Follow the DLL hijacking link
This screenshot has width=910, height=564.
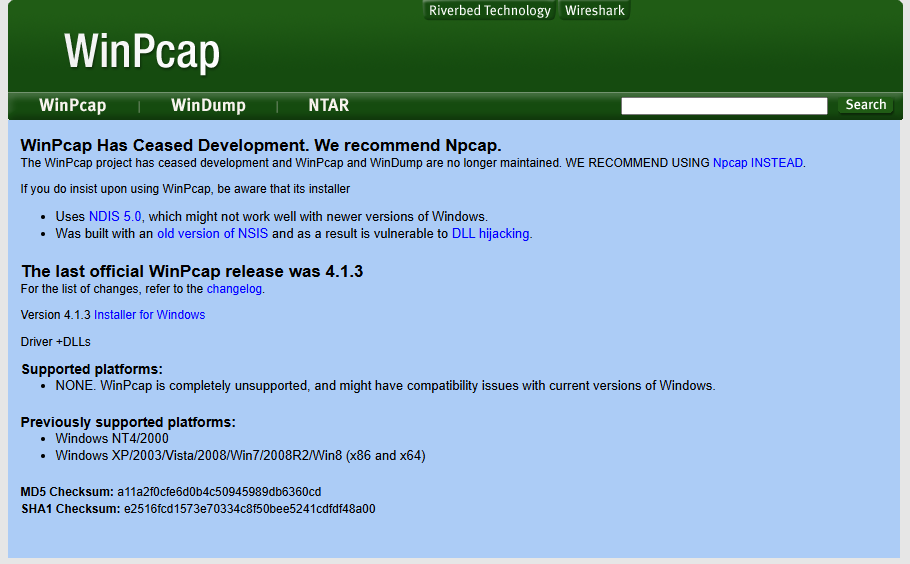(490, 233)
